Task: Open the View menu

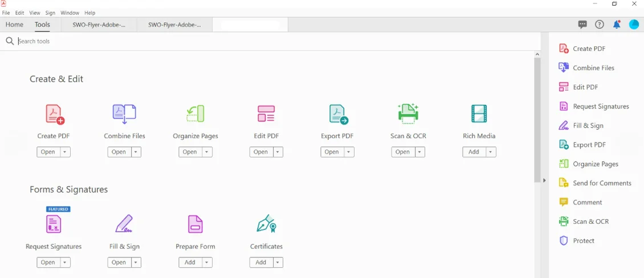Action: click(35, 13)
